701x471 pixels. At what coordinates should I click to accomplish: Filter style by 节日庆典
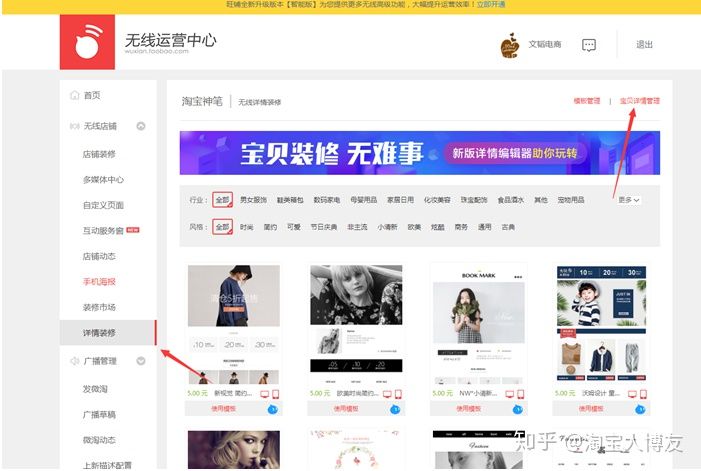coord(324,227)
